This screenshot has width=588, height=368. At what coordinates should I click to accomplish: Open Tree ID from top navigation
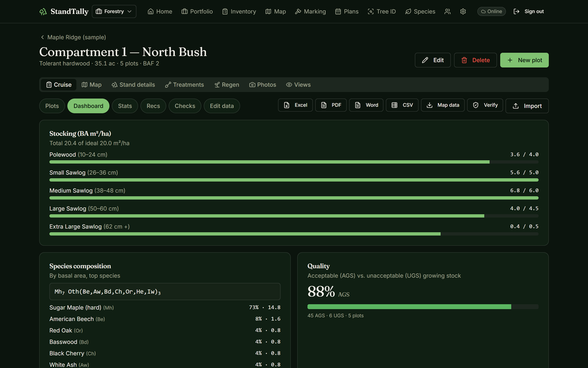(x=382, y=12)
